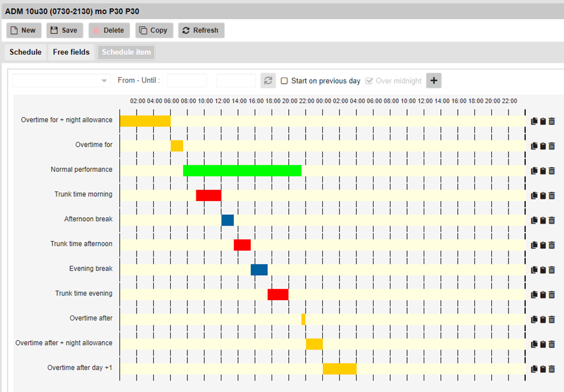Copy the Overtime after row

click(534, 320)
